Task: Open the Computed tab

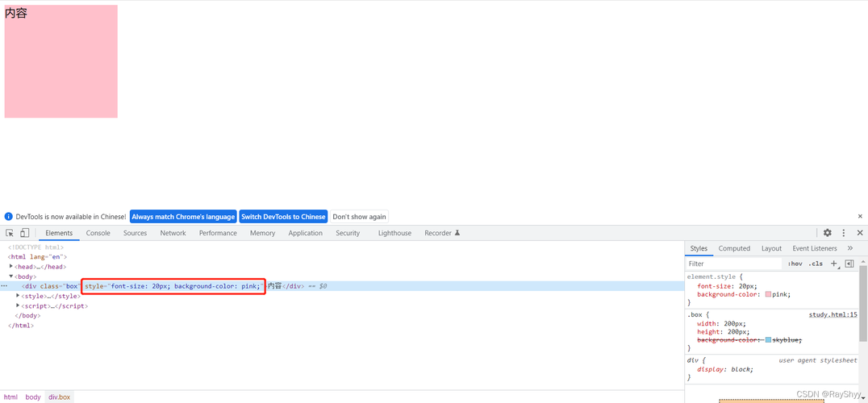Action: pyautogui.click(x=734, y=248)
